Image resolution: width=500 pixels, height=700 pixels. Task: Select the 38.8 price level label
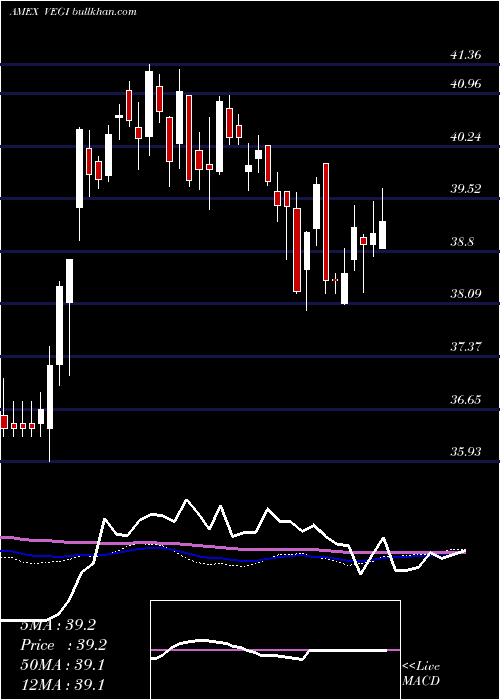pyautogui.click(x=462, y=242)
